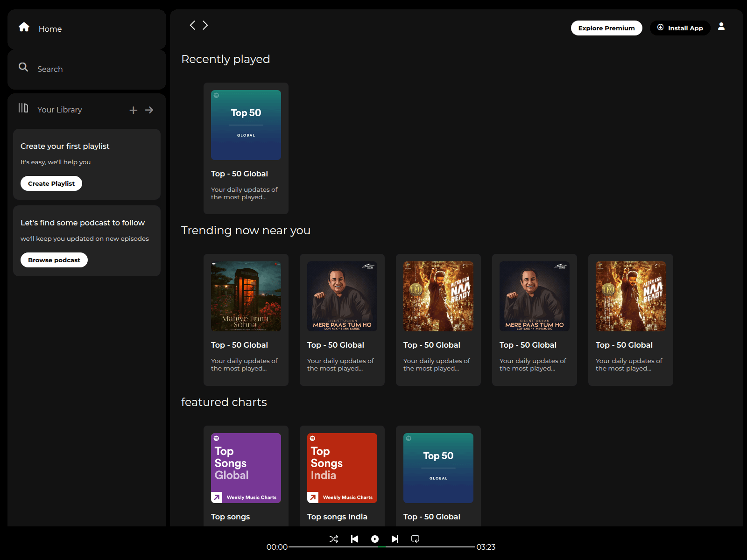Open the Top Songs Global purple cover

(x=246, y=468)
